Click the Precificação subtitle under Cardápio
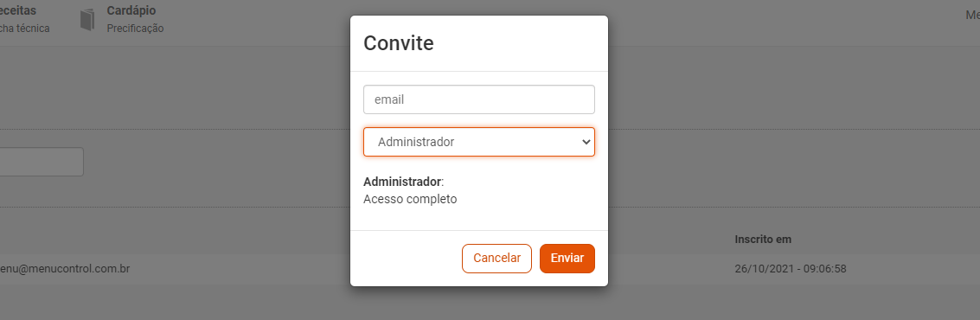Screen dimensions: 980x320 135,29
